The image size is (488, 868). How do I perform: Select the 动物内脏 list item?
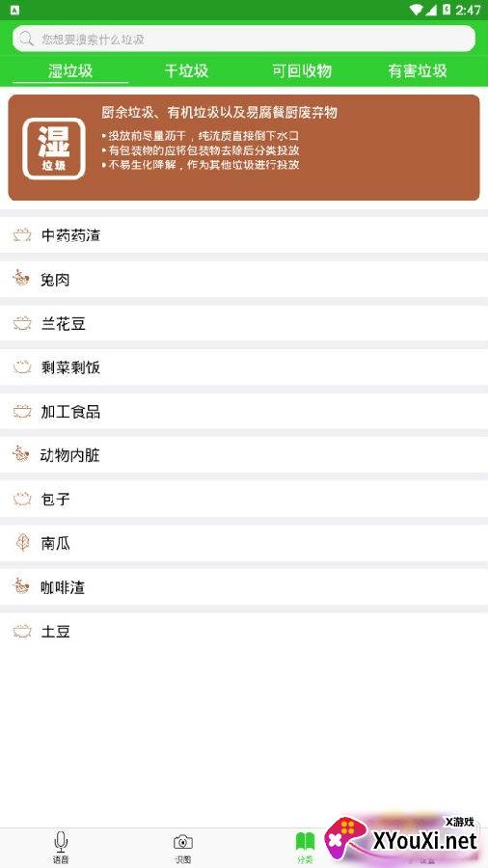[x=244, y=455]
